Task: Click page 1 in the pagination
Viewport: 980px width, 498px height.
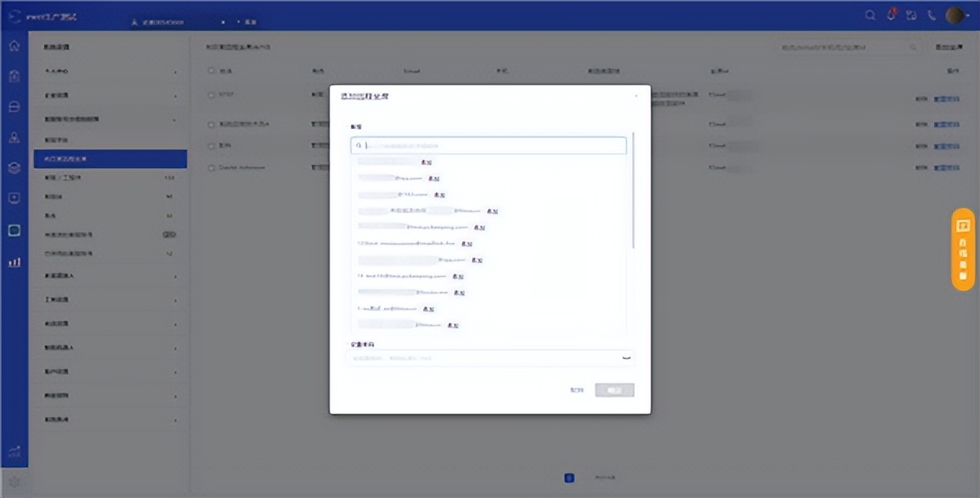Action: point(570,478)
